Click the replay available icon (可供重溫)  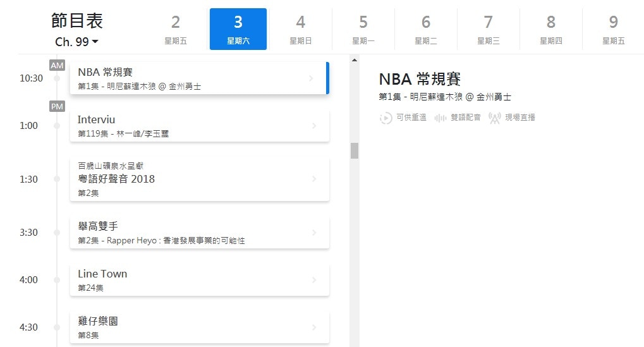pos(386,118)
